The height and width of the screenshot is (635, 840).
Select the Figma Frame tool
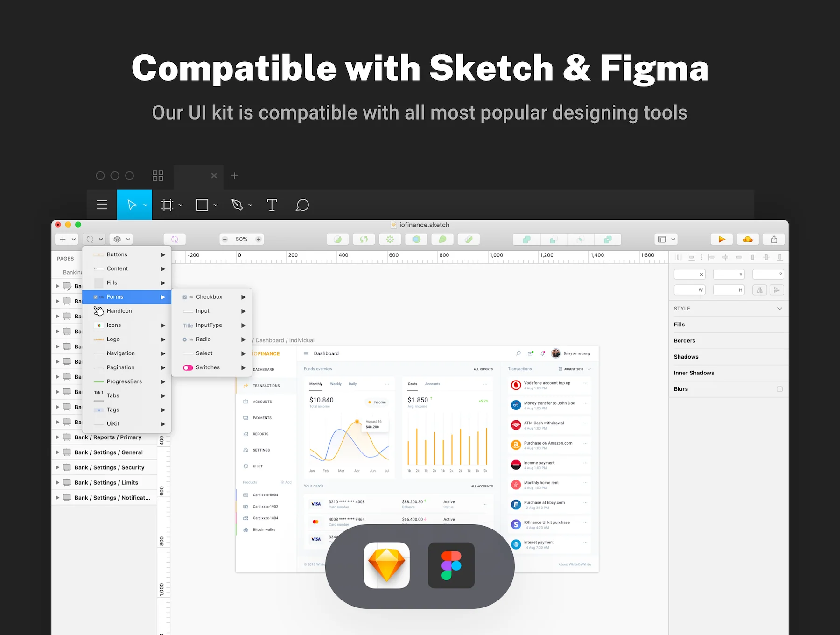[167, 205]
